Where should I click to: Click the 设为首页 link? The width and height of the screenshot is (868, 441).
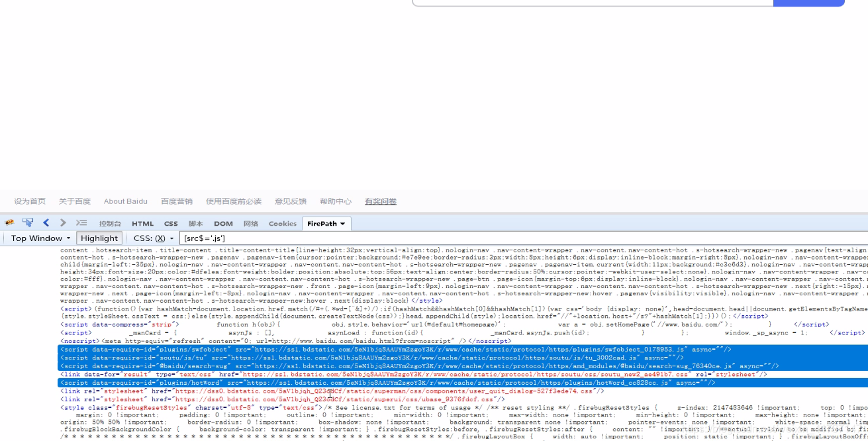click(30, 201)
